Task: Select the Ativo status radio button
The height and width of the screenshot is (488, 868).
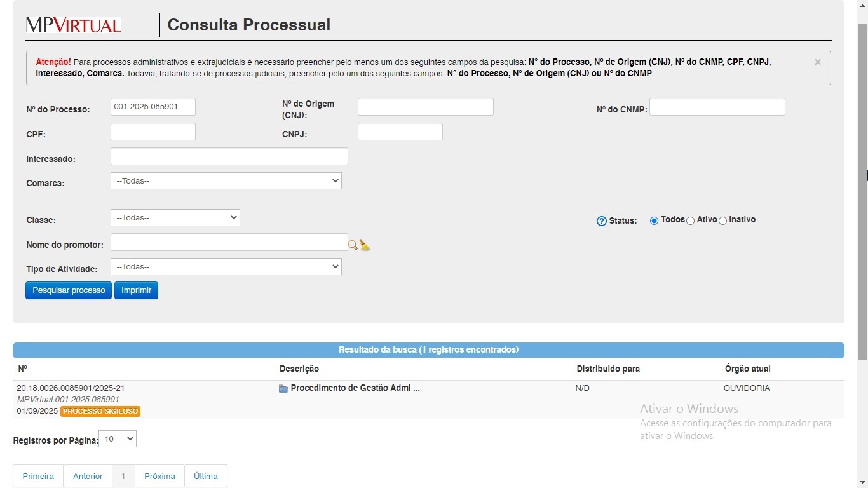Action: (x=691, y=220)
